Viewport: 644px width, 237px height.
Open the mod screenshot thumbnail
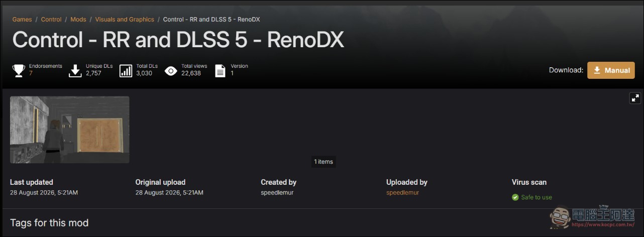pos(70,130)
